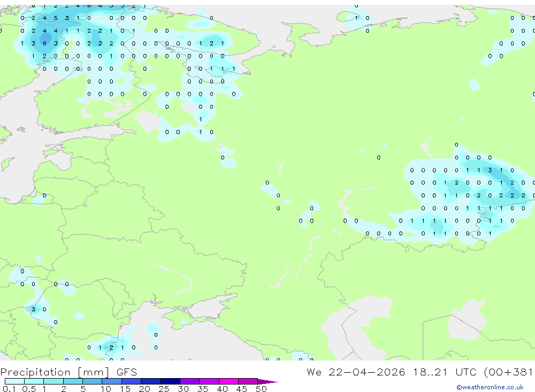This screenshot has width=535, height=392.
Task: Click the 10–15 mm legend color swatch
Action: point(112,381)
